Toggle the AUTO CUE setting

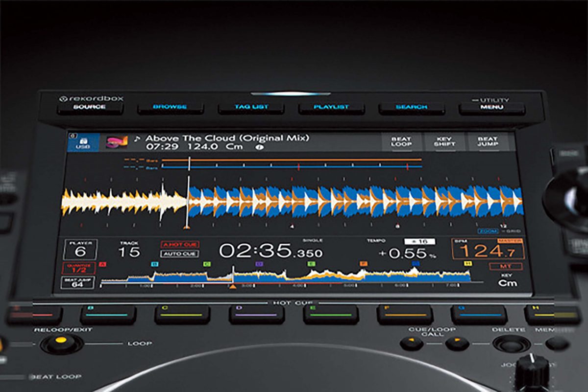coord(178,254)
